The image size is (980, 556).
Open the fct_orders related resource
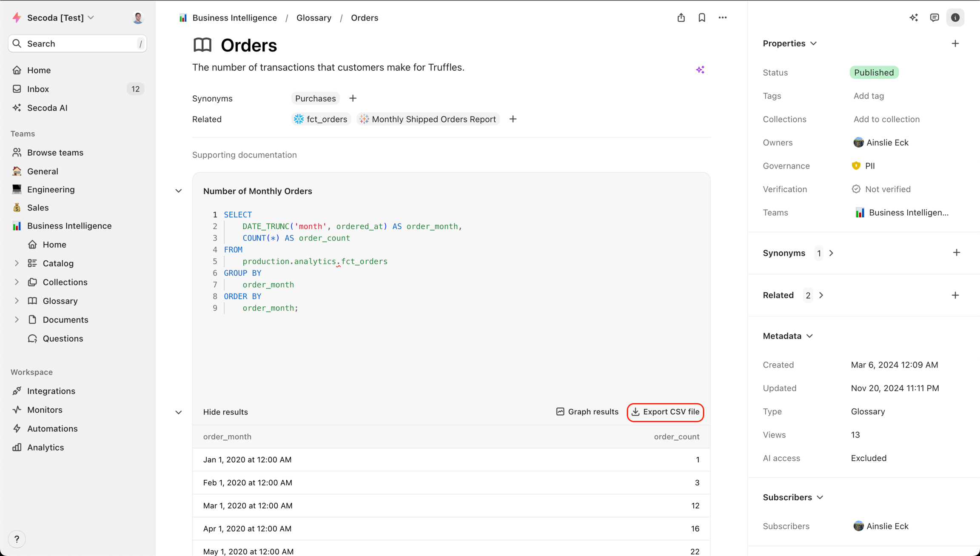tap(321, 119)
